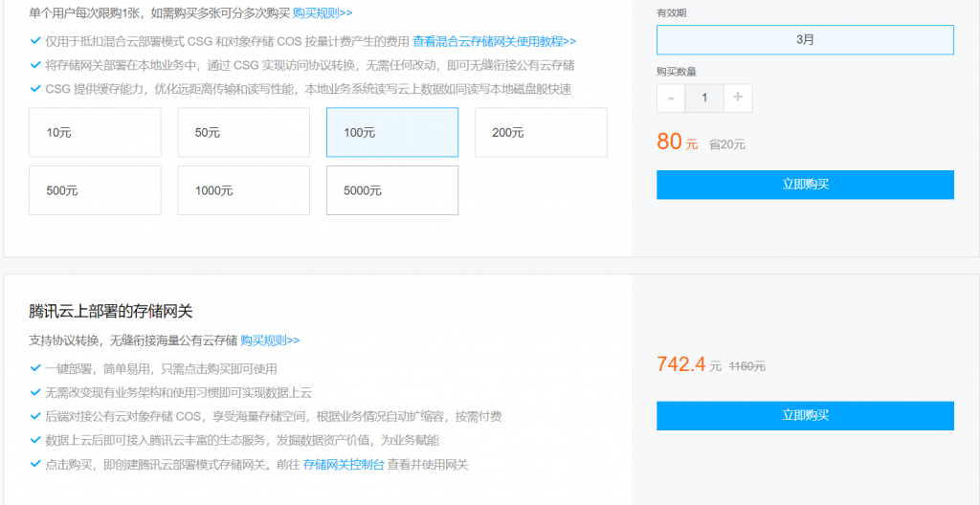The height and width of the screenshot is (505, 980).
Task: Click checkmark beside 仅用于抵扣混合云部署模式
Action: [35, 41]
